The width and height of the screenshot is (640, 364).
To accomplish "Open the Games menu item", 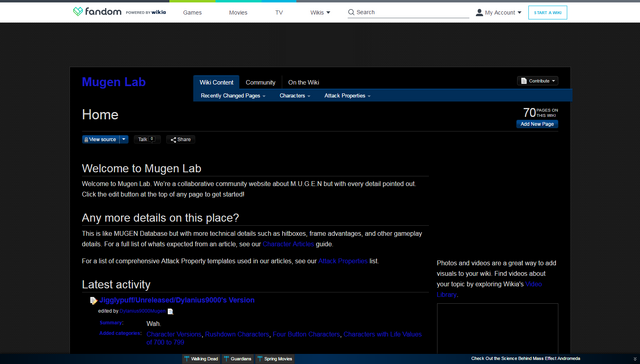I will pos(192,13).
